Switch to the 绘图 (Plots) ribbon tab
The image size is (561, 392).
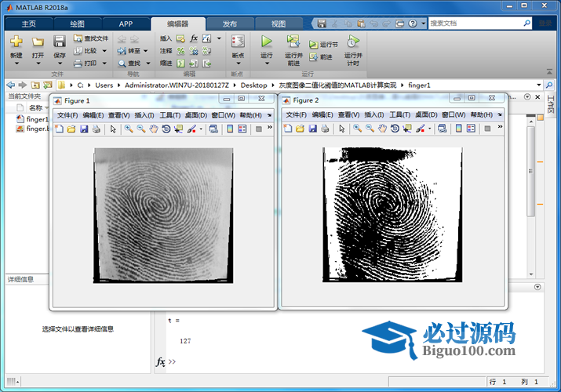tap(77, 24)
